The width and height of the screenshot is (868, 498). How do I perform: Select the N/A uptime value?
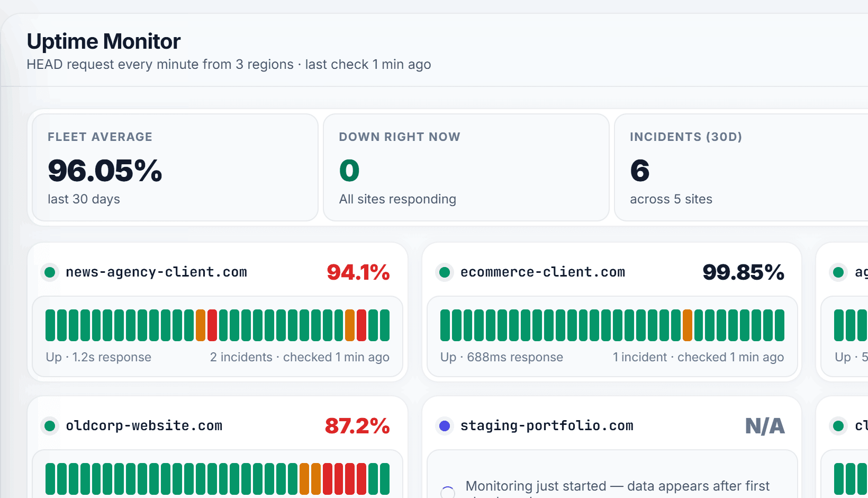pos(765,426)
